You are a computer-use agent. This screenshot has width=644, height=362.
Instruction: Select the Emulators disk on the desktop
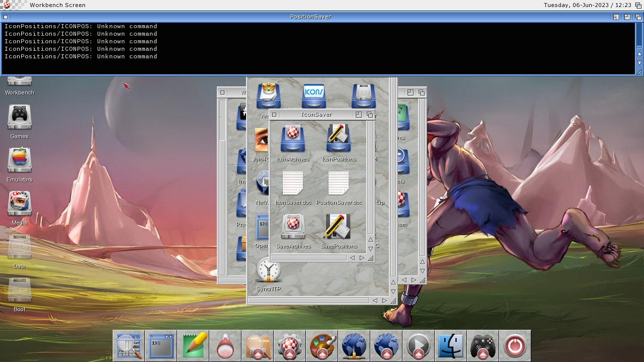pyautogui.click(x=20, y=161)
